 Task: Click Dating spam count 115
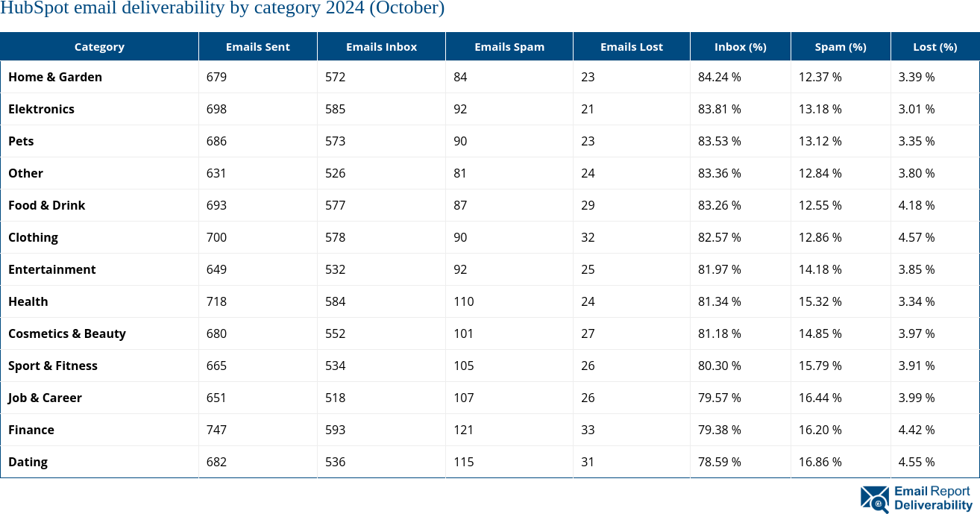click(464, 462)
